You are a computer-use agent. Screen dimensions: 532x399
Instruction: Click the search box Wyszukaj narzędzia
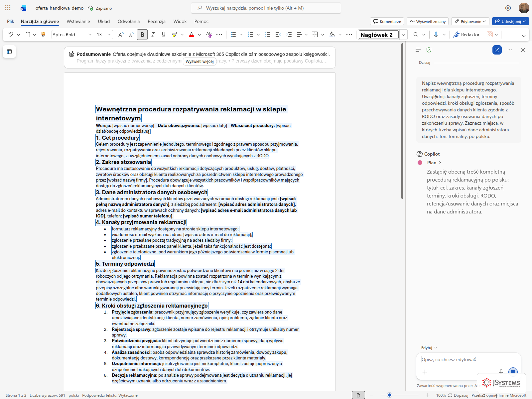pos(266,8)
